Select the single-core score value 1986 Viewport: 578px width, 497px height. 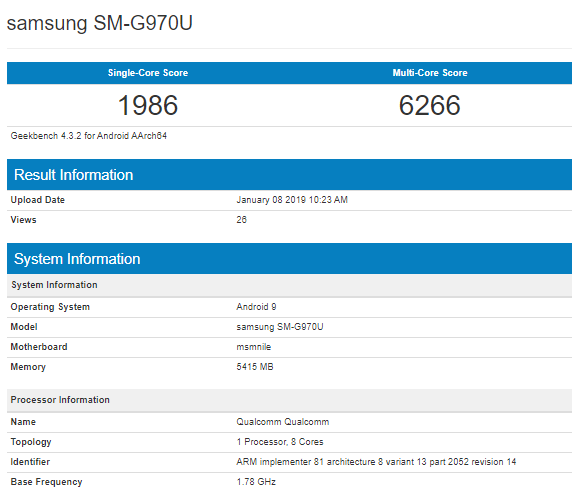point(148,105)
